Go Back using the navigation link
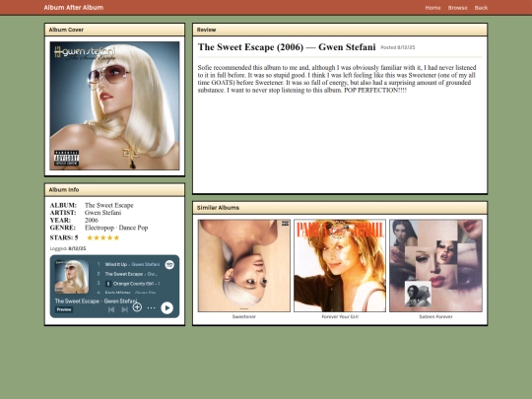The height and width of the screenshot is (399, 532). point(481,8)
